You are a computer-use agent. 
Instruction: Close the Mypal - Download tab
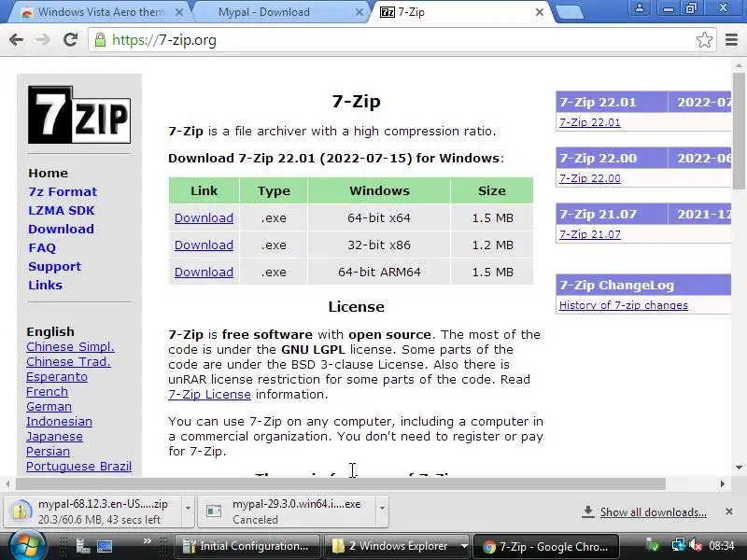point(359,12)
